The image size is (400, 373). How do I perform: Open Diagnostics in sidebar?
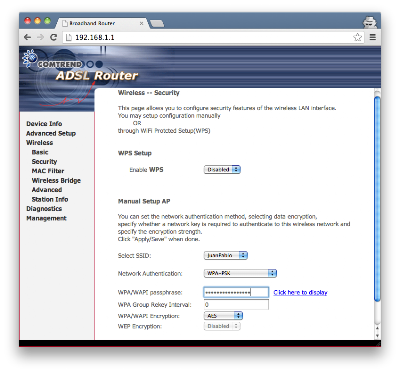tap(44, 209)
